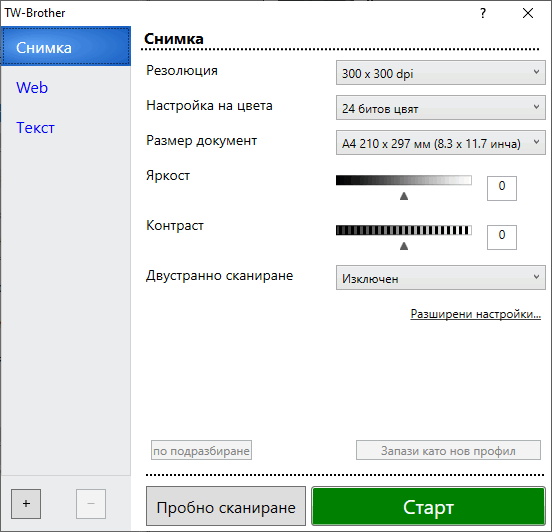Switch to the Web profile
The width and height of the screenshot is (552, 532).
pos(32,87)
